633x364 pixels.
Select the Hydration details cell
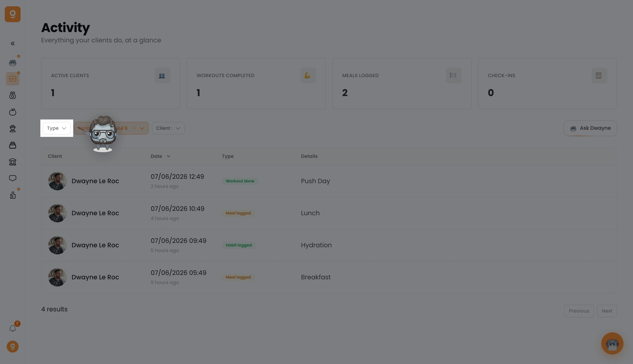316,245
